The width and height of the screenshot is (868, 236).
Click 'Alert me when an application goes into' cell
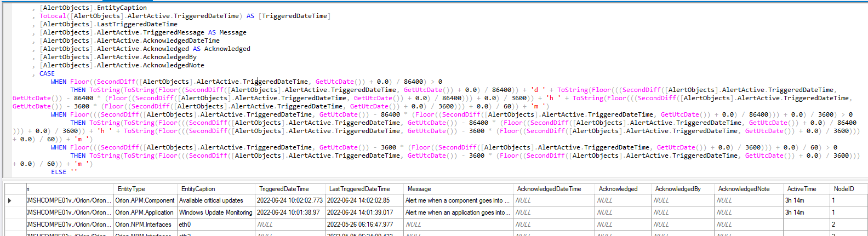click(x=458, y=212)
